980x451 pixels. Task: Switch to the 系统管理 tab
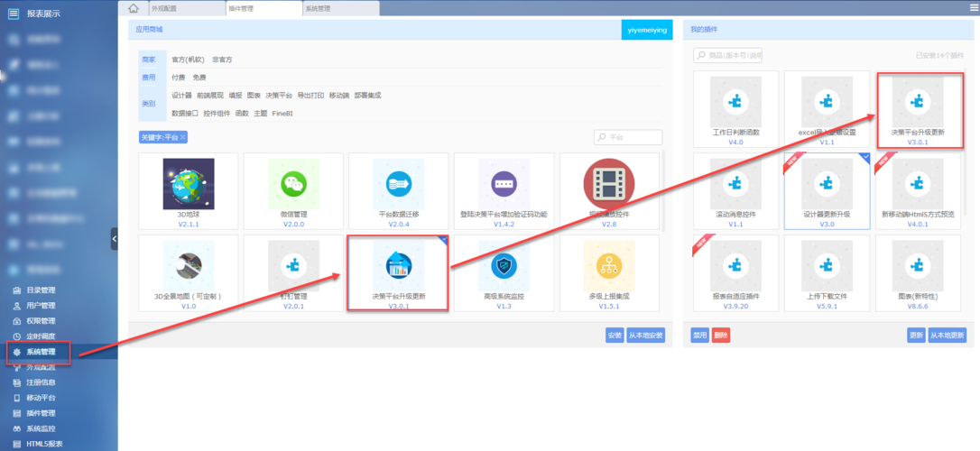pyautogui.click(x=340, y=9)
